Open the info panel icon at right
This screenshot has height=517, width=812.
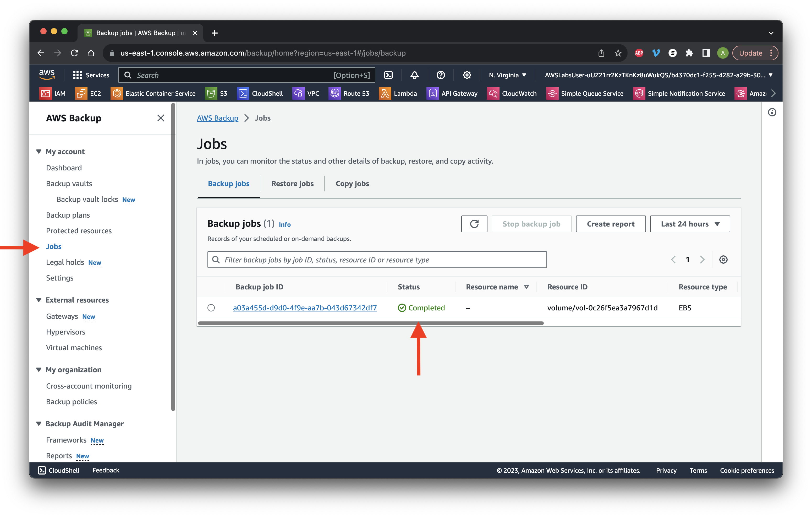pyautogui.click(x=772, y=112)
